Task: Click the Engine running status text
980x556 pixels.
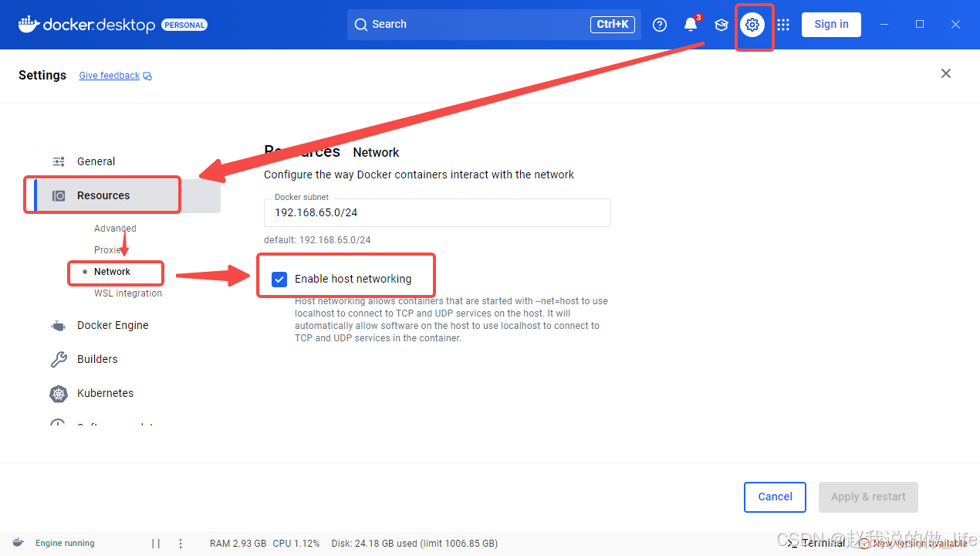Action: (x=65, y=543)
